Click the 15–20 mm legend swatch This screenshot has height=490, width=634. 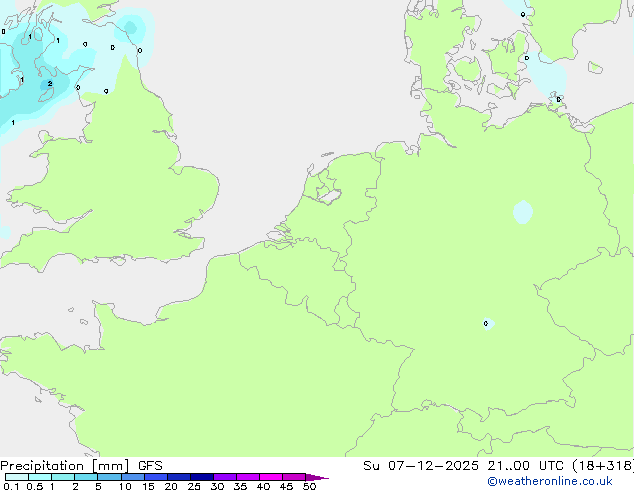coord(156,477)
